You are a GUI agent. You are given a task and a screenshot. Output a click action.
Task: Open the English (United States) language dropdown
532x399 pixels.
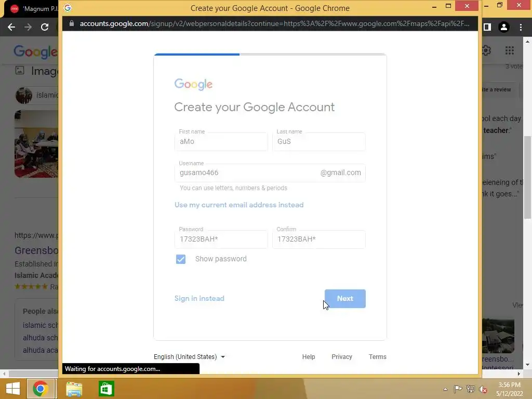189,356
